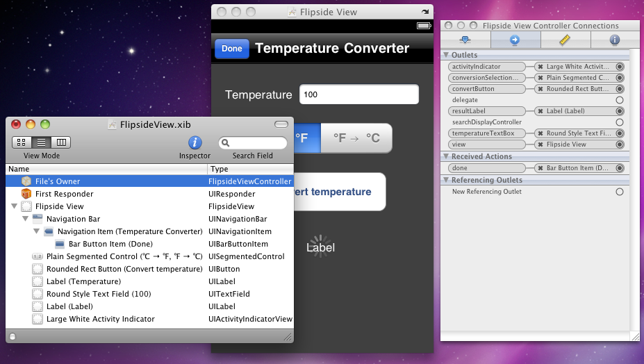644x364 pixels.
Task: Select Round Style Text Field (100) row
Action: pyautogui.click(x=150, y=294)
